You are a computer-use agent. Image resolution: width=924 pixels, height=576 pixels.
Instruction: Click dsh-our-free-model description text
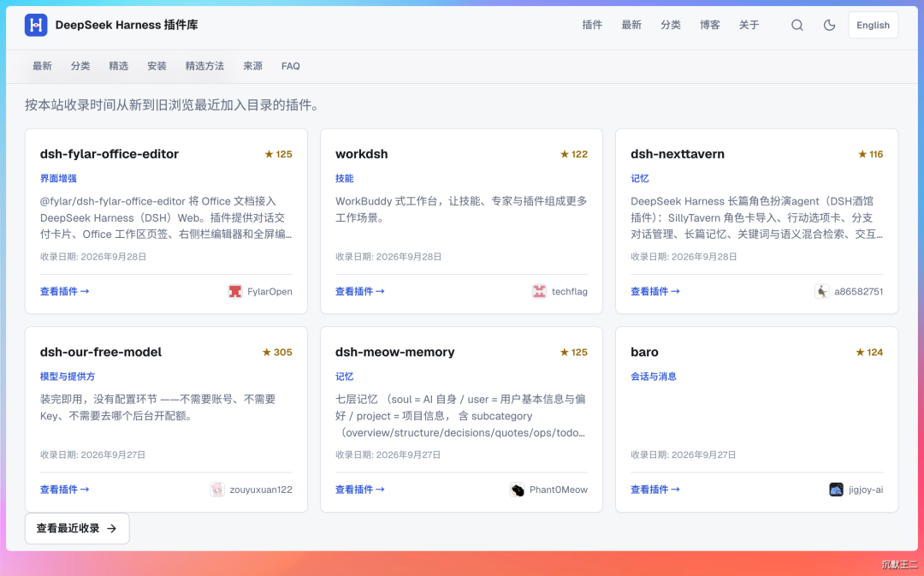(x=158, y=407)
